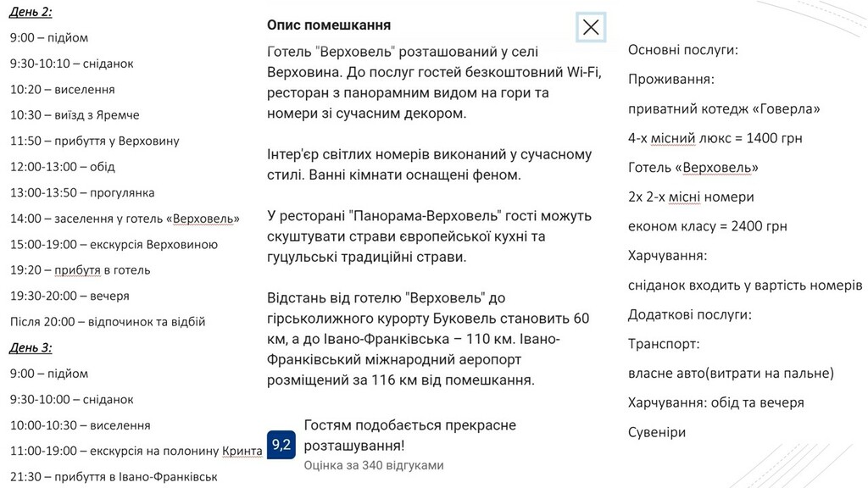Click the День 3 heading
This screenshot has height=488, width=868.
pos(31,347)
